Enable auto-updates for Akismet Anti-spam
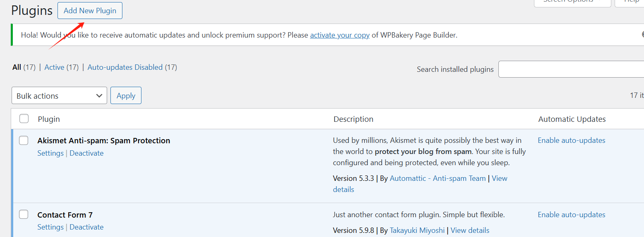 (571, 140)
